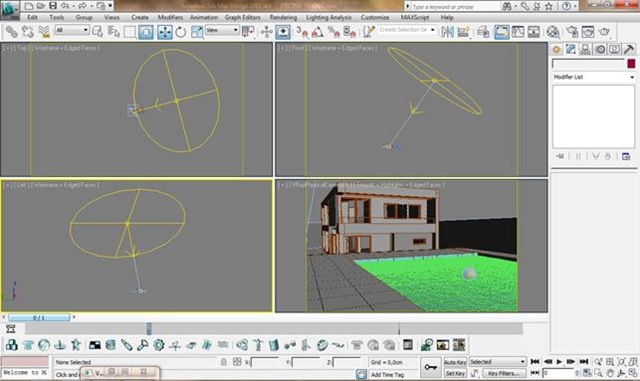The width and height of the screenshot is (640, 381).
Task: Open the Key Filters dialog button
Action: (x=504, y=373)
